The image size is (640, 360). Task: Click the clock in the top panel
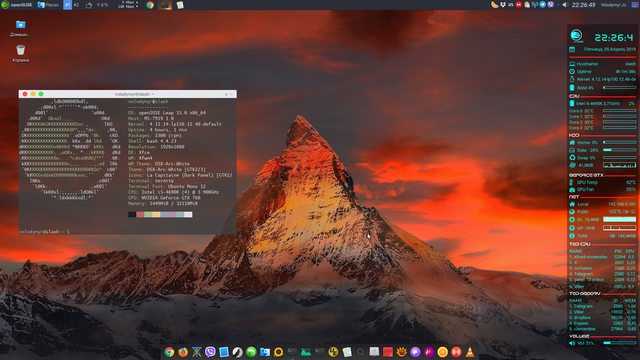point(583,5)
